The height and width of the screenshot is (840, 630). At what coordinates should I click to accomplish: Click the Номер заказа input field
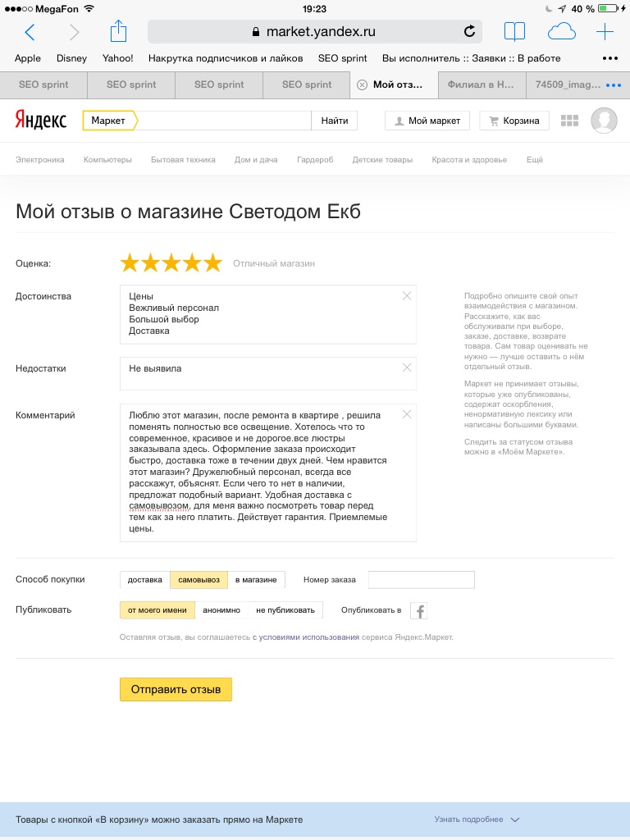pos(421,580)
